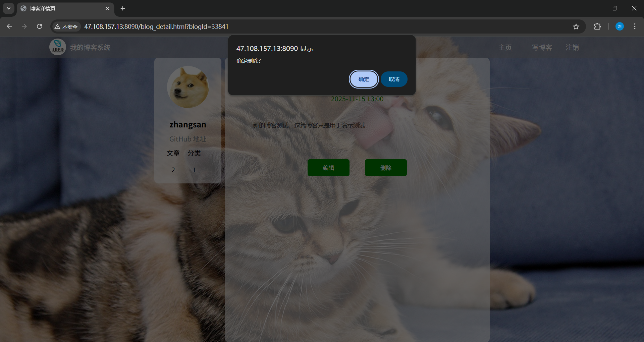Click the 不安全 site security warning
This screenshot has height=342, width=644.
point(66,26)
